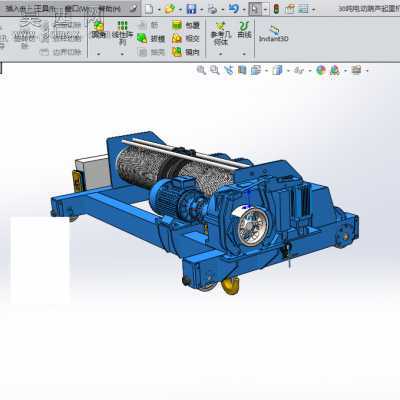400x400 pixels.
Task: Select the 圆角 Fillet feature
Action: point(99,29)
